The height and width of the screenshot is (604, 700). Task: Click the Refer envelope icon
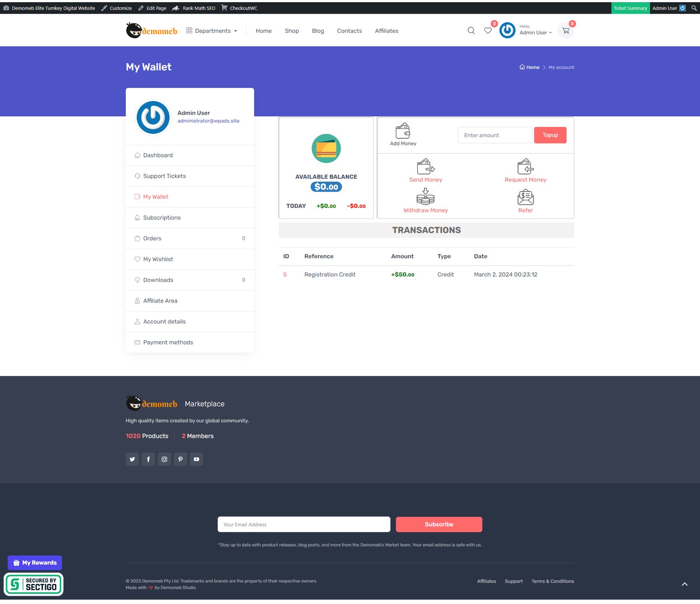click(525, 197)
